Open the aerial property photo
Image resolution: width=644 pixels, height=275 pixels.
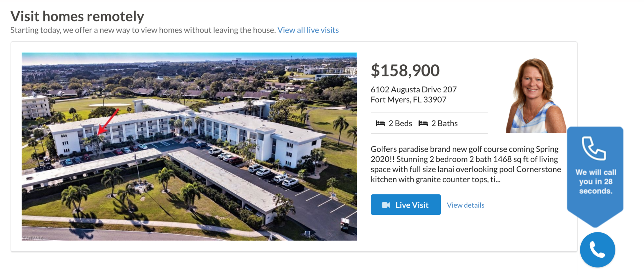[x=189, y=146]
